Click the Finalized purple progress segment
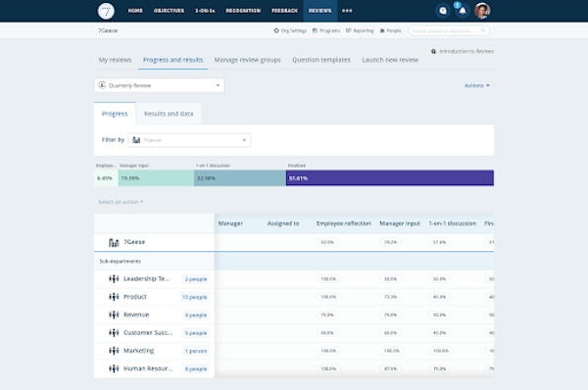The width and height of the screenshot is (588, 390). pos(390,178)
